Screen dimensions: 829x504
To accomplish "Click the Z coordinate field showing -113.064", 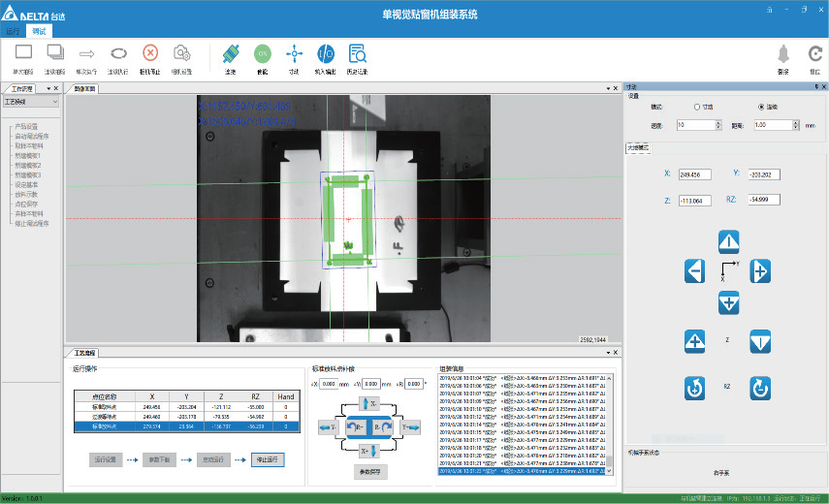I will click(x=694, y=201).
